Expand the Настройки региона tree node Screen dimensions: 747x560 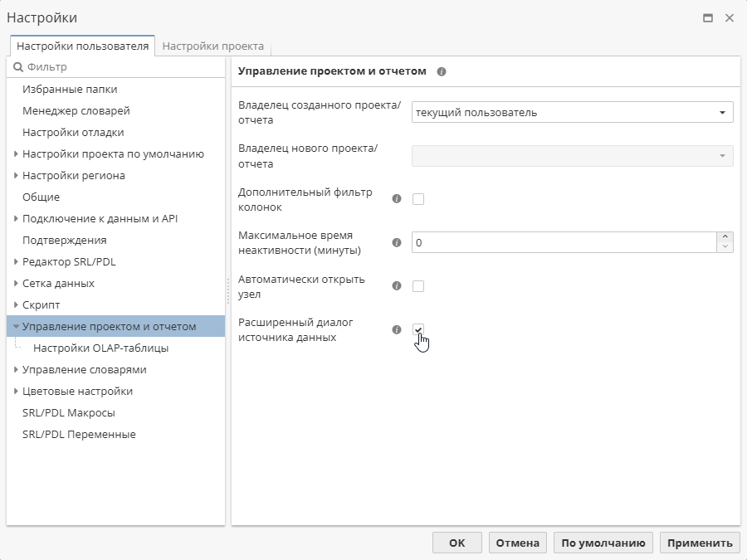tap(17, 176)
